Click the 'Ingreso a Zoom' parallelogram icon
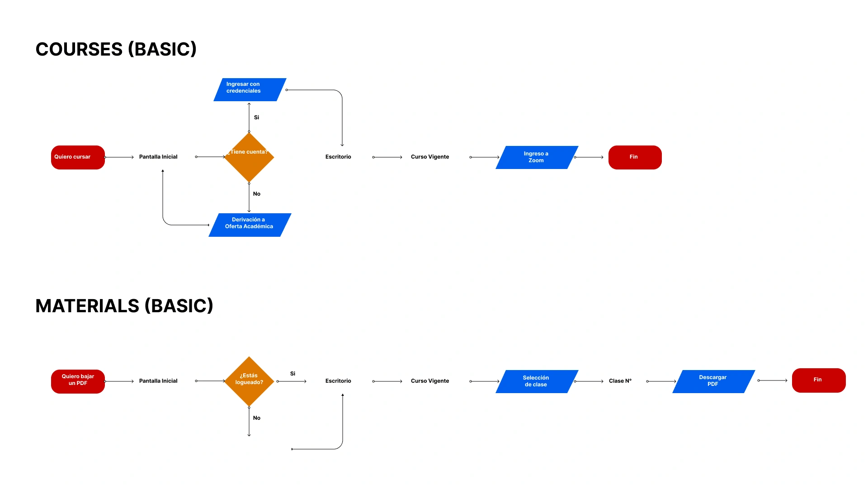Image resolution: width=868 pixels, height=488 pixels. pyautogui.click(x=533, y=157)
